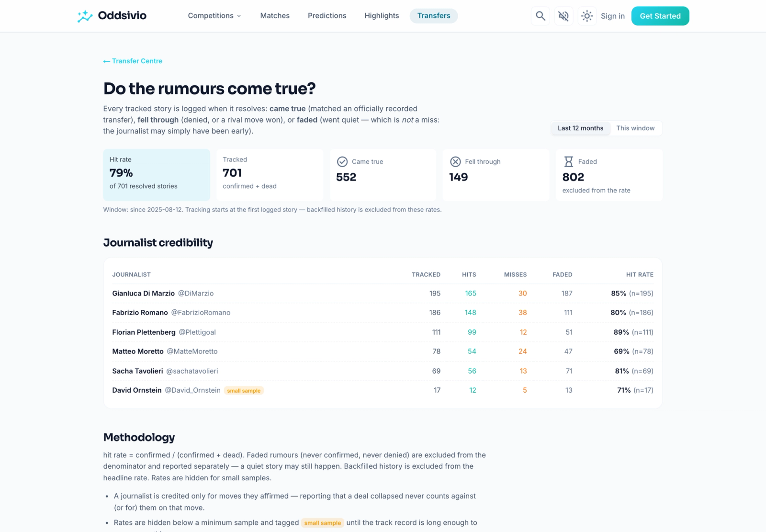Open the Predictions nav item

[x=327, y=16]
